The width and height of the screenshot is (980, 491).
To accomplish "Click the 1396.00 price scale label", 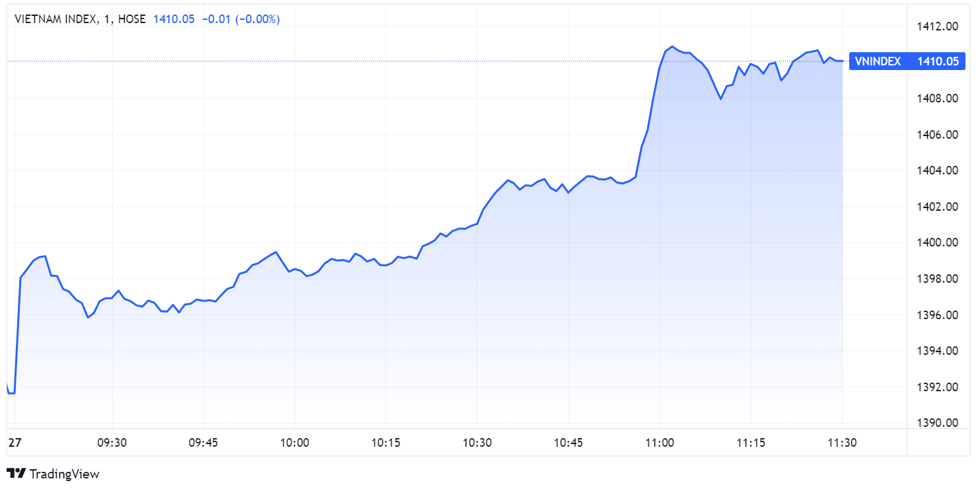I will click(938, 315).
